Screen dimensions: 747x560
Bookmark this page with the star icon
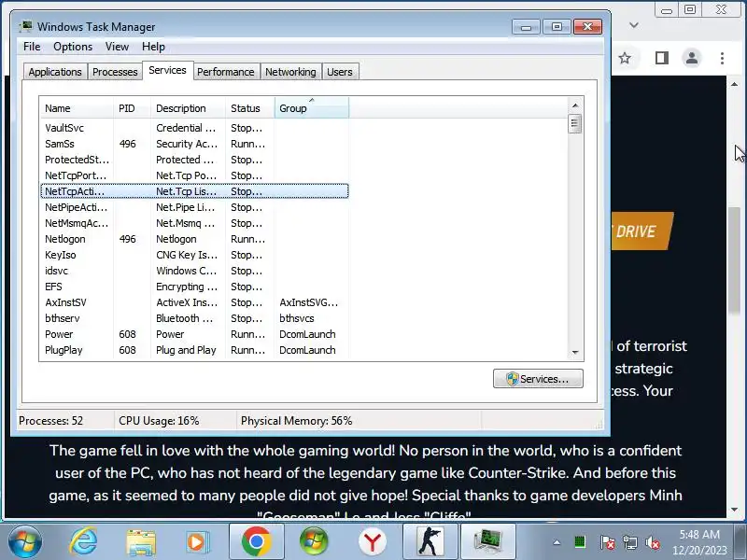click(625, 58)
